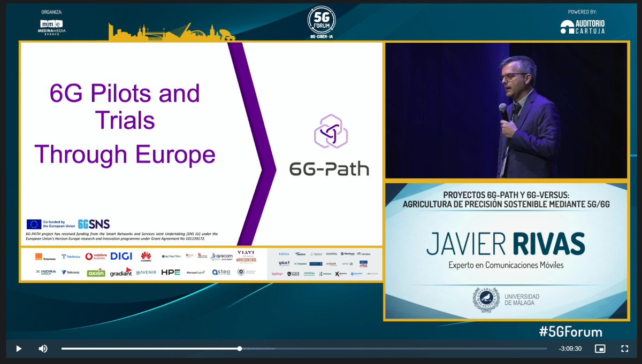
Task: Click the remaining time -3:09:30 display
Action: [x=570, y=348]
